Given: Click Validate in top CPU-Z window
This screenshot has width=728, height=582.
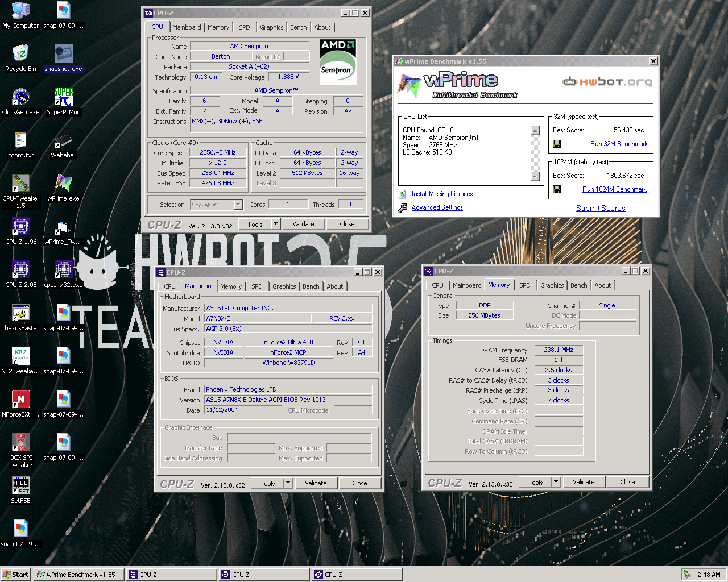Looking at the screenshot, I should 303,224.
